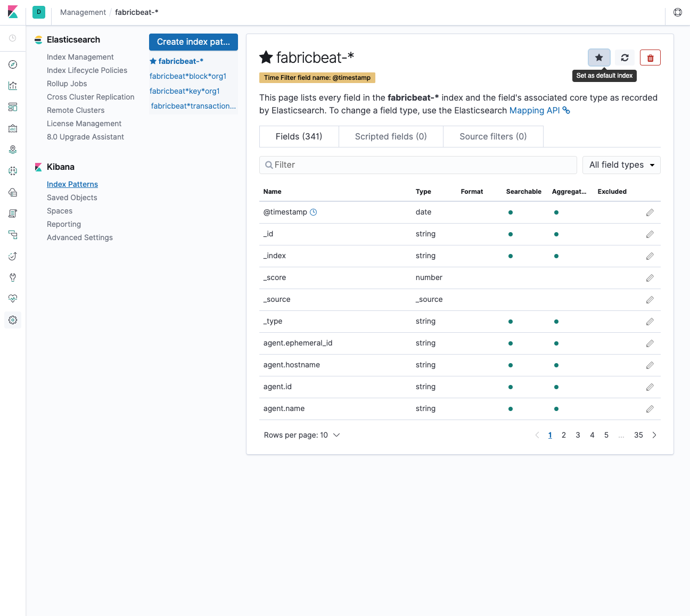Select the fabricbeat-* index pattern in list
This screenshot has width=690, height=616.
coord(177,61)
